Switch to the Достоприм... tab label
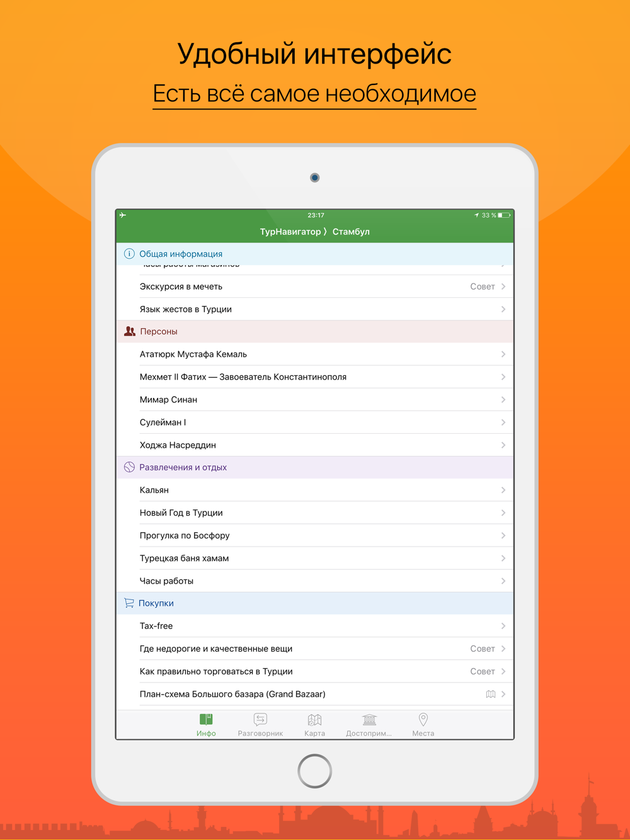The height and width of the screenshot is (840, 630). [x=369, y=734]
